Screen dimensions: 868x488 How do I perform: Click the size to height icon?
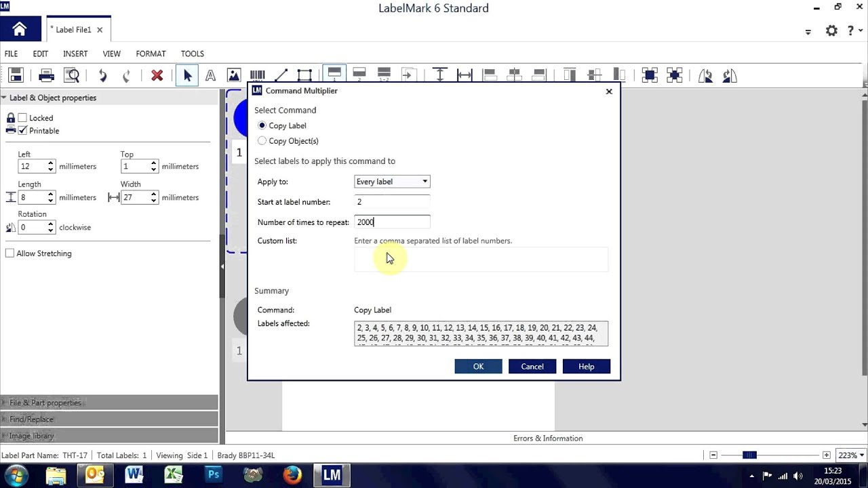click(x=440, y=75)
